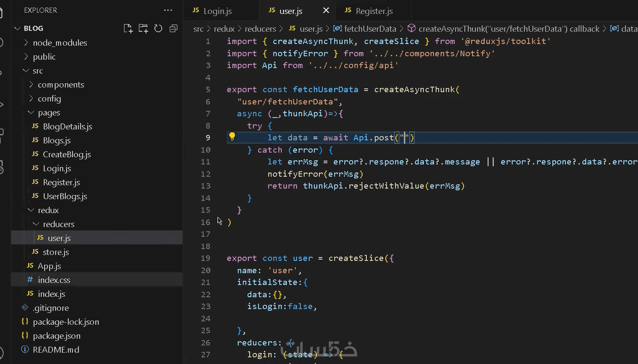The image size is (638, 364).
Task: Click the src breadcrumb segment
Action: [x=198, y=29]
